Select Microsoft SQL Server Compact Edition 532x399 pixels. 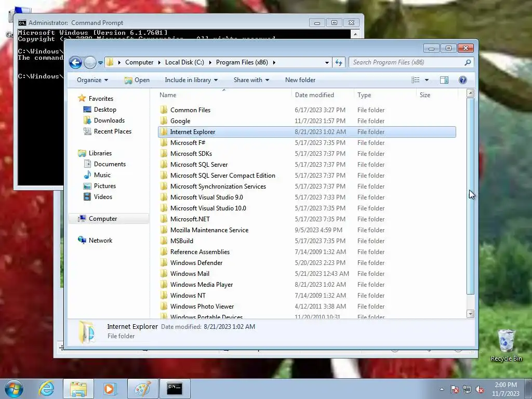pyautogui.click(x=222, y=176)
